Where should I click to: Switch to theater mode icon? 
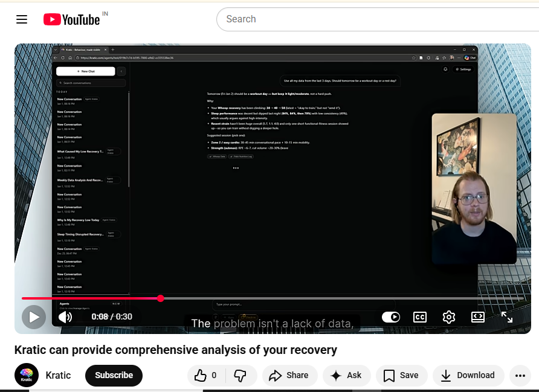[x=478, y=316]
